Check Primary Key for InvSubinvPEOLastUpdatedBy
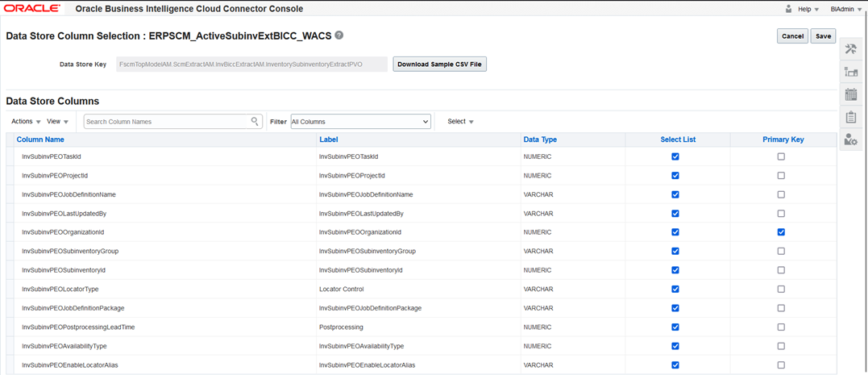This screenshot has height=375, width=868. [x=780, y=213]
